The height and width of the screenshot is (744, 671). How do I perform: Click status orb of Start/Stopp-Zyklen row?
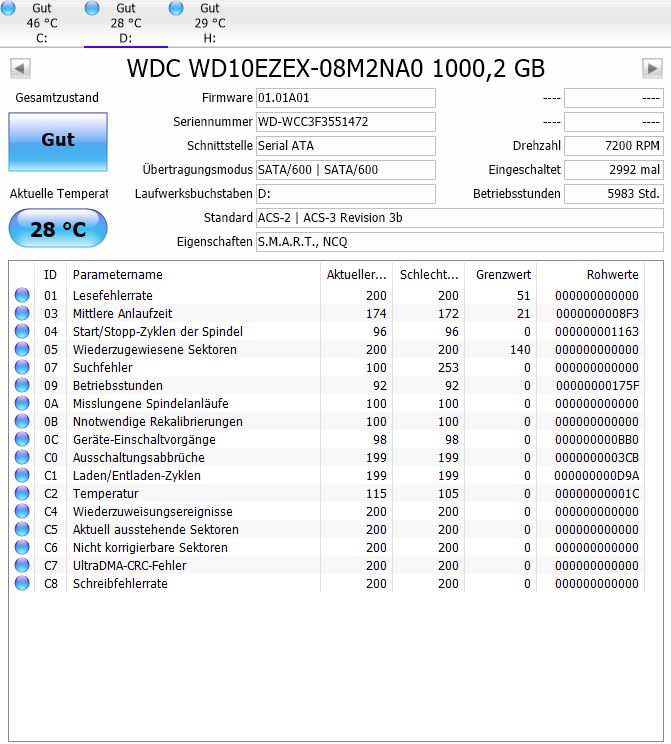[22, 331]
